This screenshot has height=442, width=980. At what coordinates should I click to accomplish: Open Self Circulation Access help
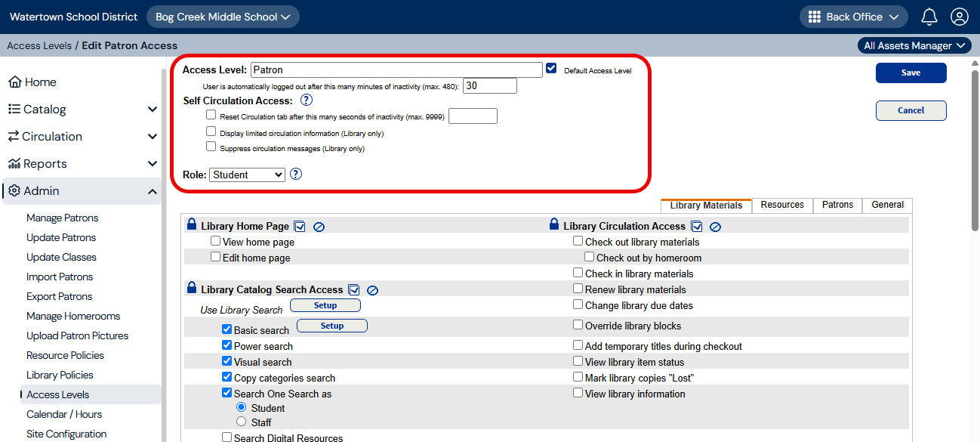point(306,100)
